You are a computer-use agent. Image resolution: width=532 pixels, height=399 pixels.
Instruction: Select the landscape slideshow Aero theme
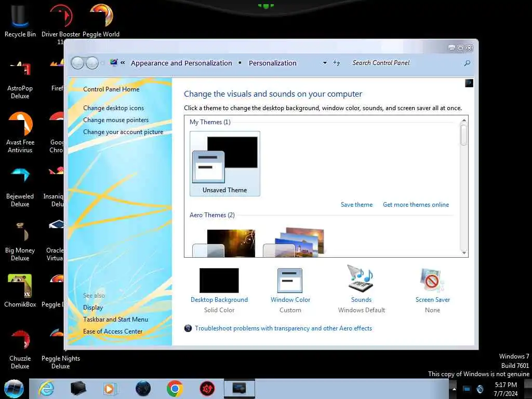[294, 242]
